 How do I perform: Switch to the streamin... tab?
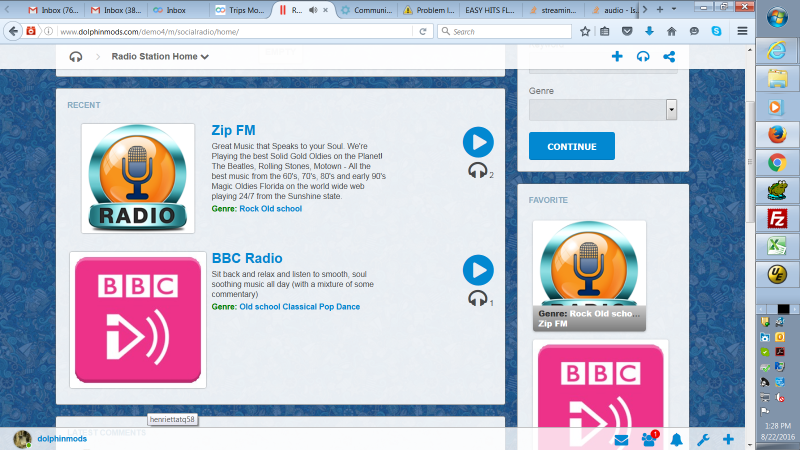[x=553, y=10]
